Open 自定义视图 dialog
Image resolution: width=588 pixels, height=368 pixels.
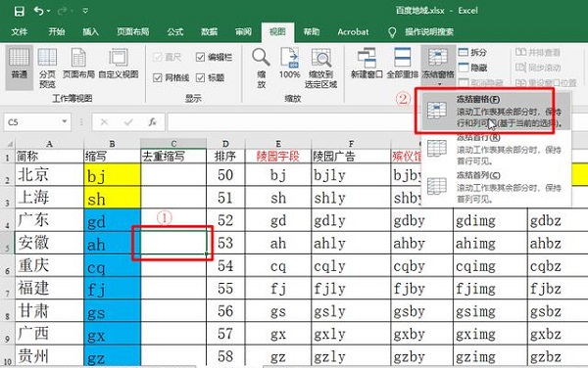point(119,64)
